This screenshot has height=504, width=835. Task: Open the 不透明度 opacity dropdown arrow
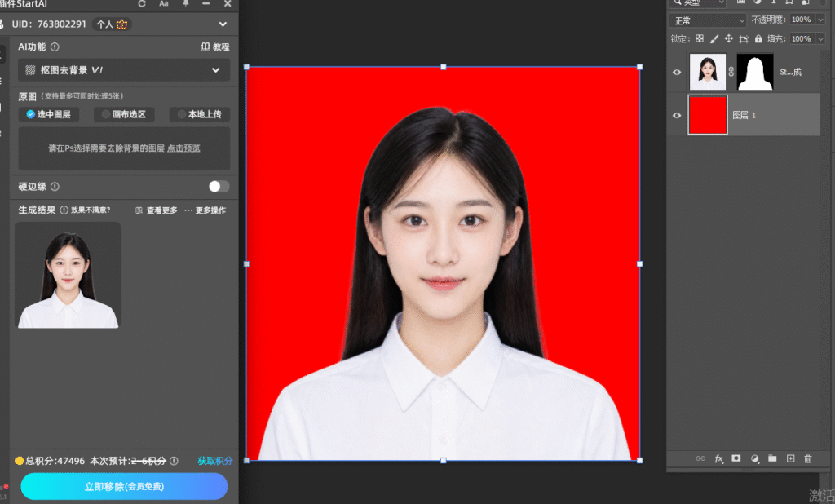pyautogui.click(x=820, y=20)
